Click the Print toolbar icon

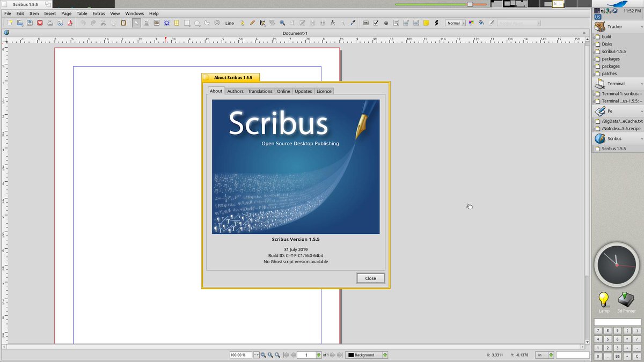(50, 23)
